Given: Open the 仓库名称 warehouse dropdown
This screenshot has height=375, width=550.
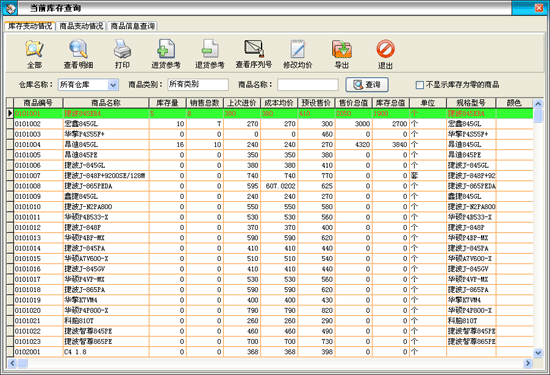Looking at the screenshot, I should (113, 85).
